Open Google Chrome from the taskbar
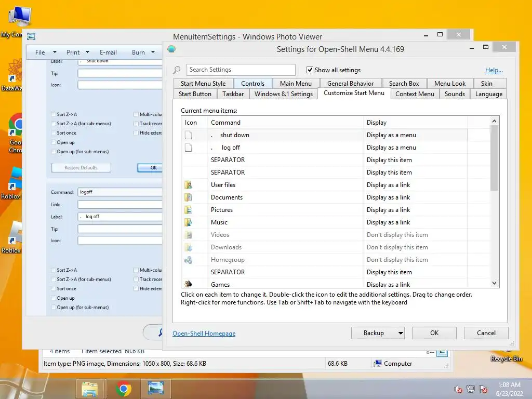 tap(124, 389)
